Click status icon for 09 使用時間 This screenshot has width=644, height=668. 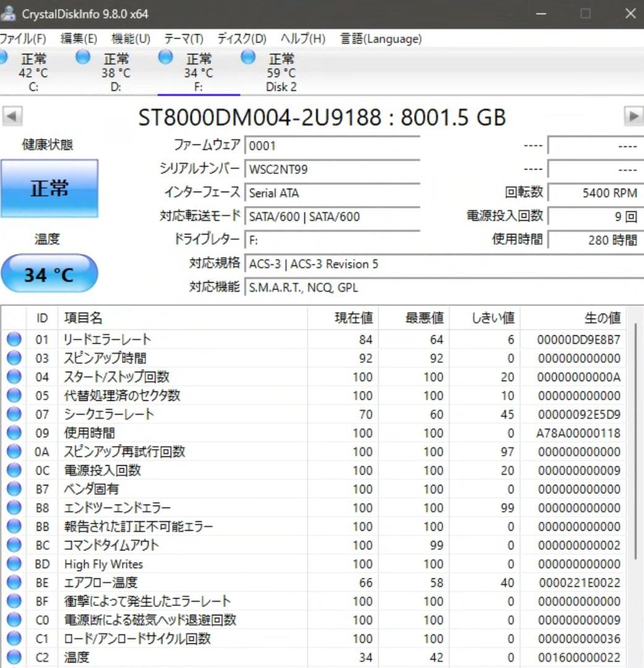[x=14, y=433]
